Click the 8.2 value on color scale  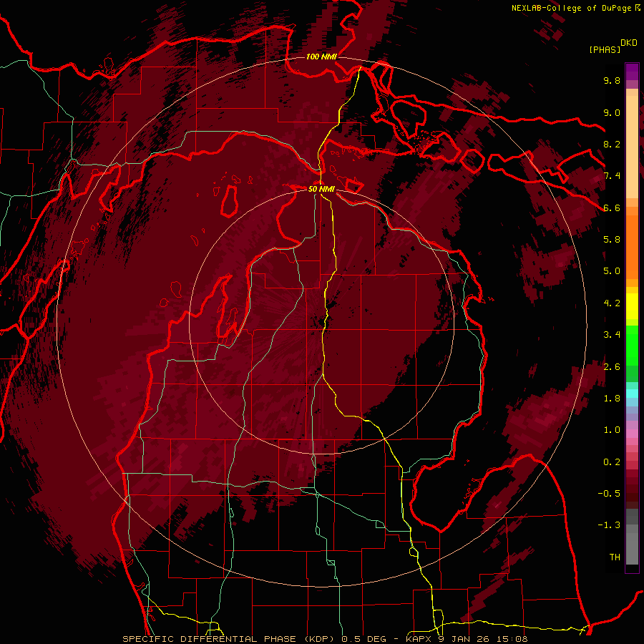point(612,144)
